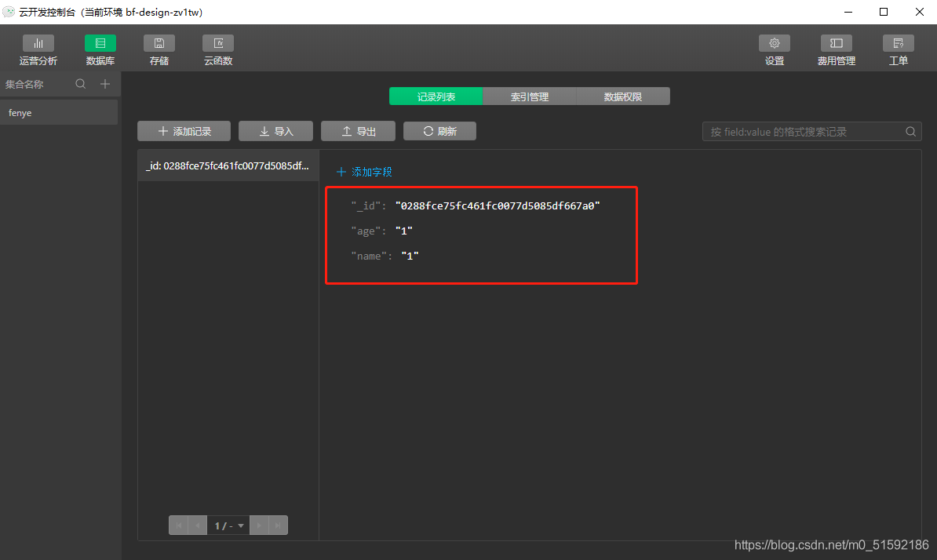
Task: Go to first page of records
Action: click(179, 525)
